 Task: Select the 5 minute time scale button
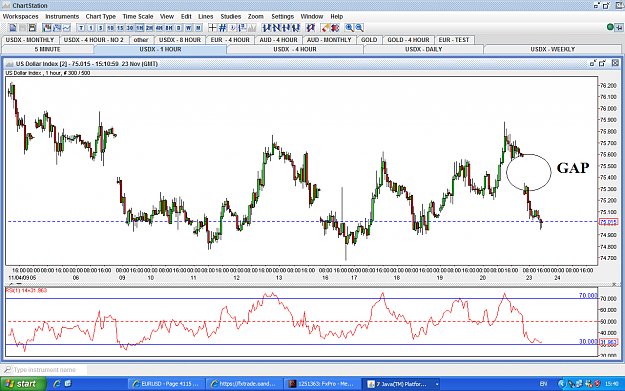(100, 28)
